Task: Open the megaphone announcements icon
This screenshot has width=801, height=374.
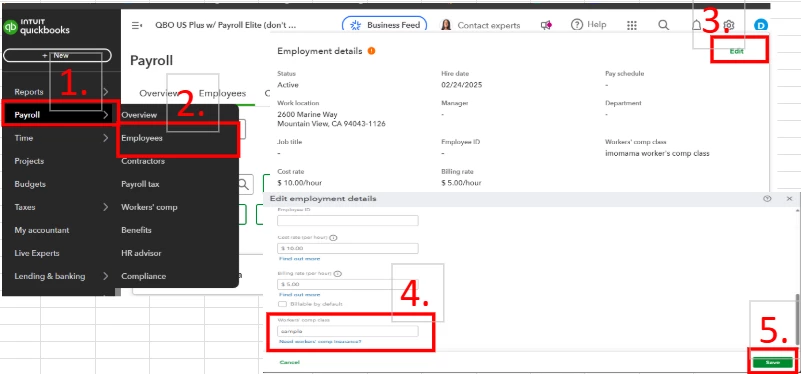Action: tap(546, 25)
